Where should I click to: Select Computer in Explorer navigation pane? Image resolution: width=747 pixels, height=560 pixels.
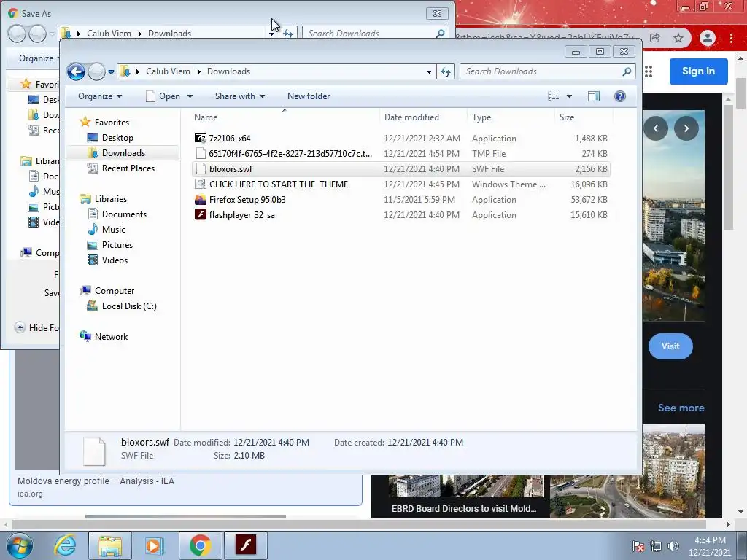click(x=115, y=291)
